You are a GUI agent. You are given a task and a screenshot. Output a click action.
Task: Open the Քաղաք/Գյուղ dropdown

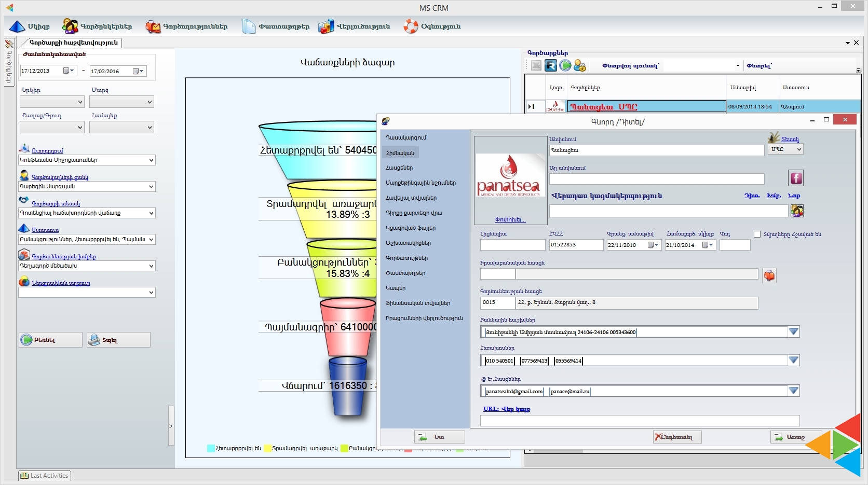pos(52,127)
